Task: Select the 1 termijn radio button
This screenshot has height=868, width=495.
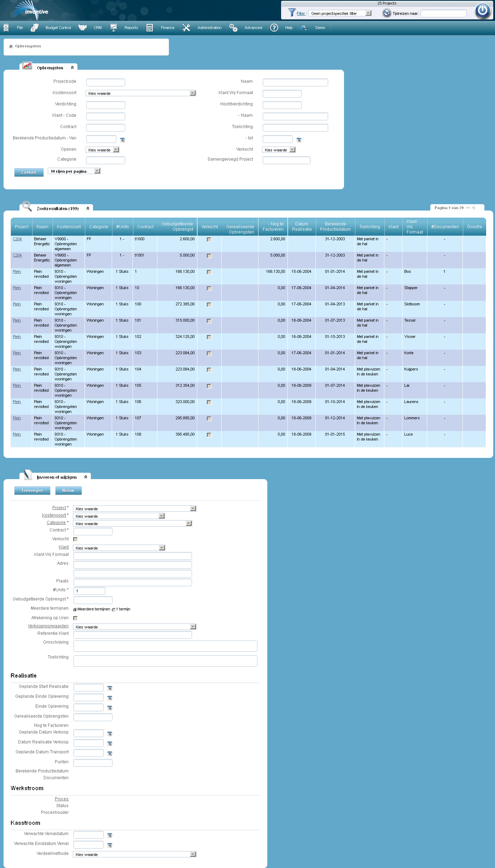Action: coord(113,610)
